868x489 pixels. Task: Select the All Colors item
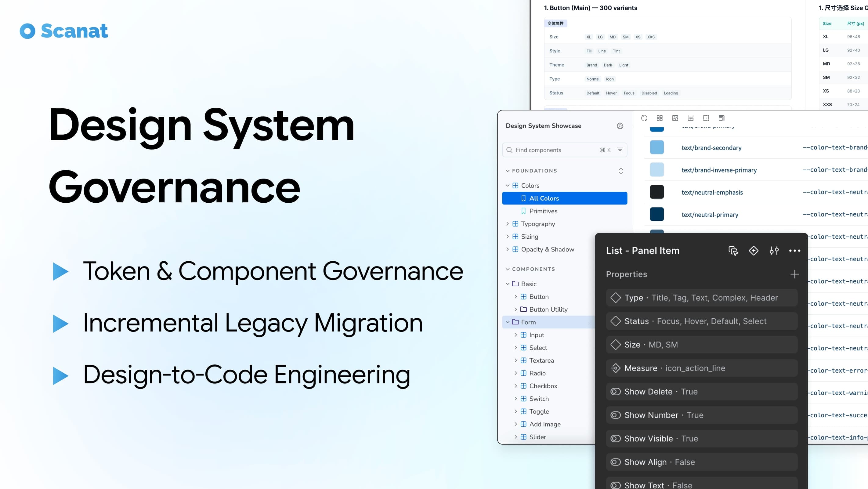coord(564,198)
